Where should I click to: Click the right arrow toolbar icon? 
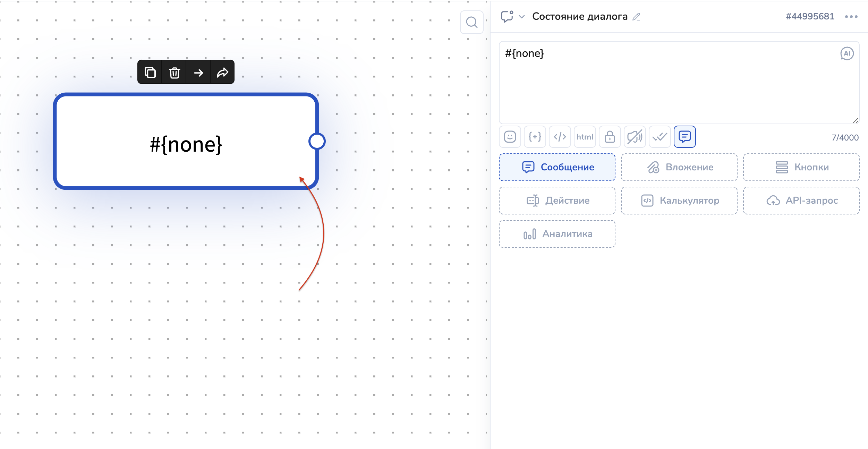(x=198, y=73)
